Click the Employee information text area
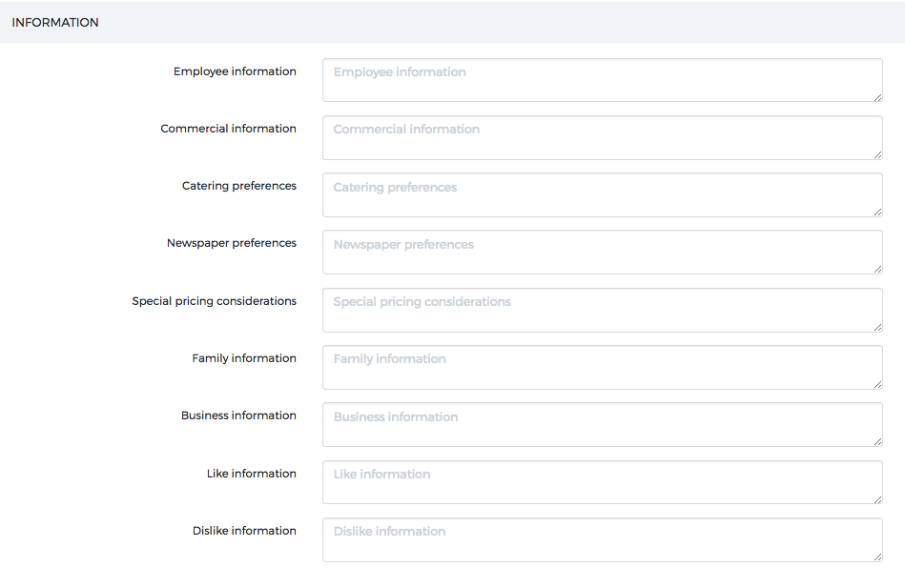Screen dimensions: 905x588 click(602, 80)
